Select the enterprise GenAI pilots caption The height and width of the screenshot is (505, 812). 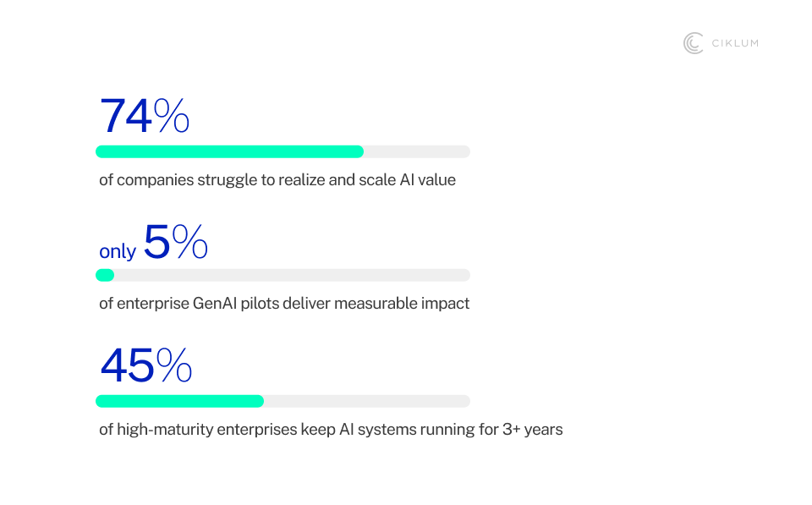[284, 303]
